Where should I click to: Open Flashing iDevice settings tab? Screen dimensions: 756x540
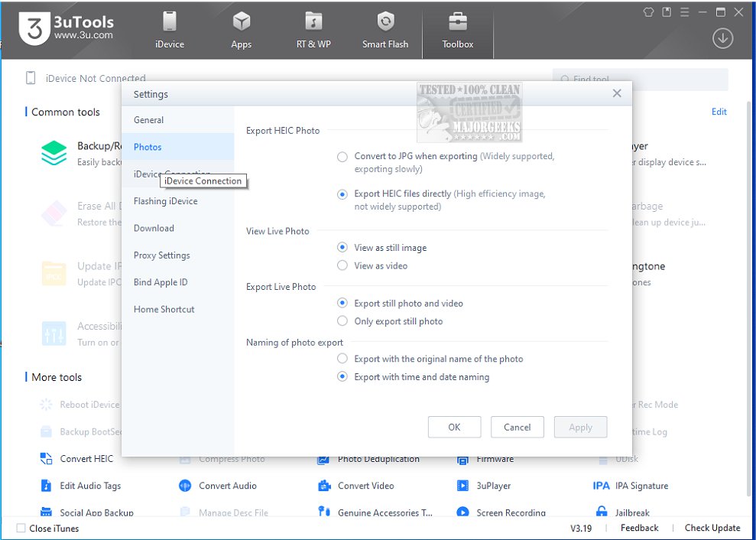pyautogui.click(x=177, y=200)
